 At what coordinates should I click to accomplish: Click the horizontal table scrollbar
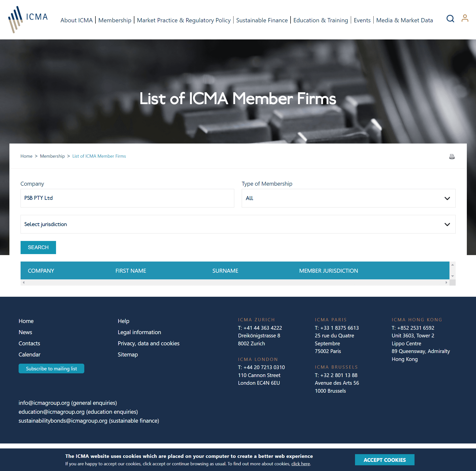235,282
